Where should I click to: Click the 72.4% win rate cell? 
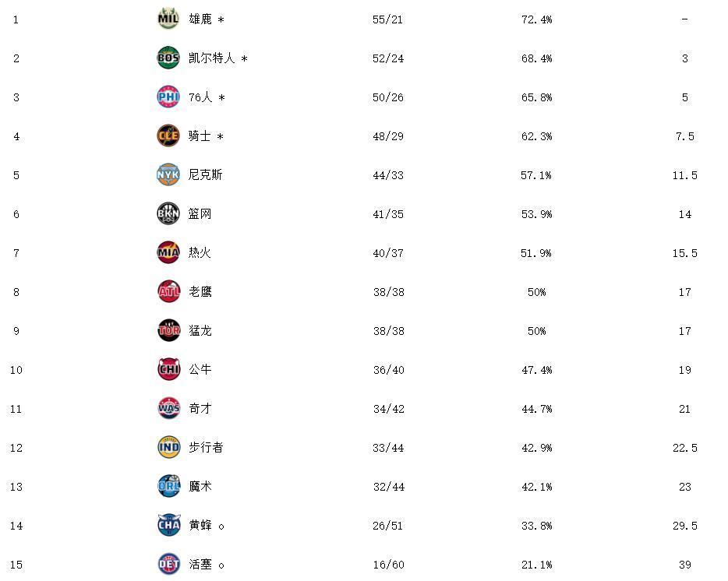(536, 19)
